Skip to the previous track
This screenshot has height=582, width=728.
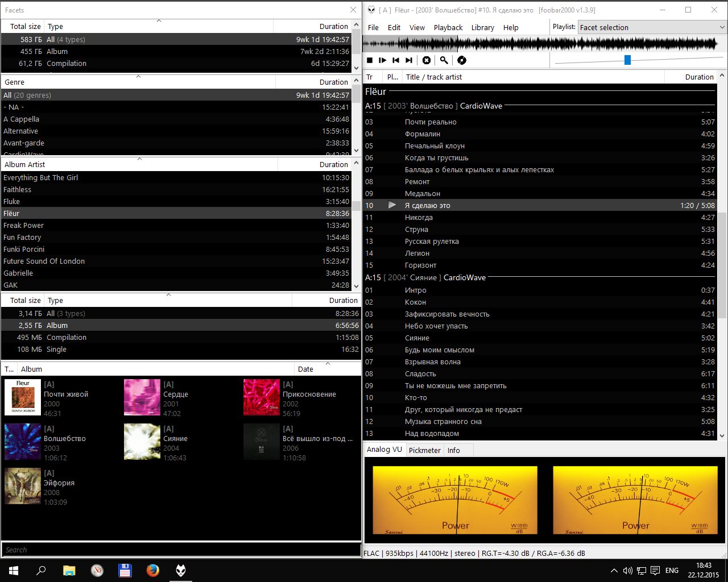tap(396, 60)
